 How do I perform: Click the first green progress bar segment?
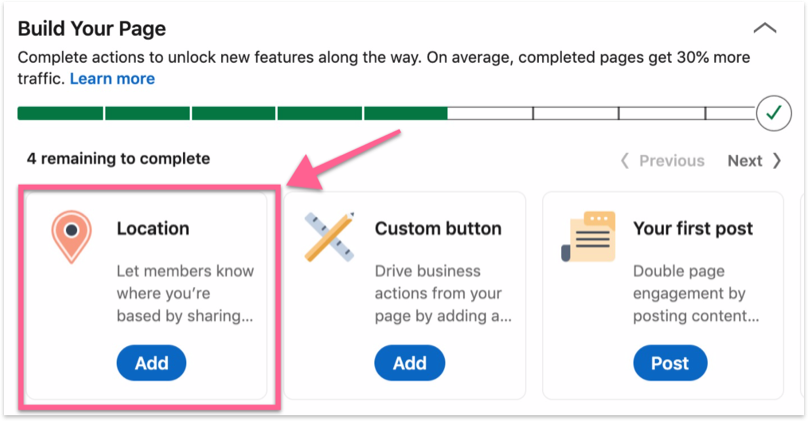(60, 113)
